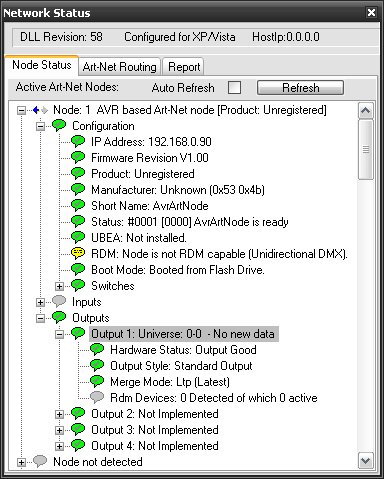The height and width of the screenshot is (479, 384).
Task: Click the icon beside Merge Mode row
Action: 97,382
